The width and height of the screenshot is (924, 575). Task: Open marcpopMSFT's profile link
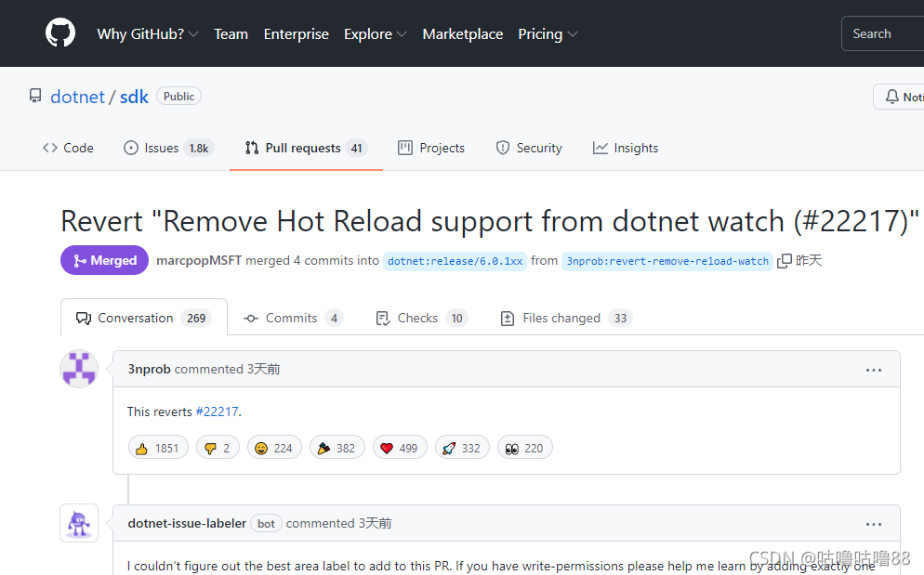[199, 260]
